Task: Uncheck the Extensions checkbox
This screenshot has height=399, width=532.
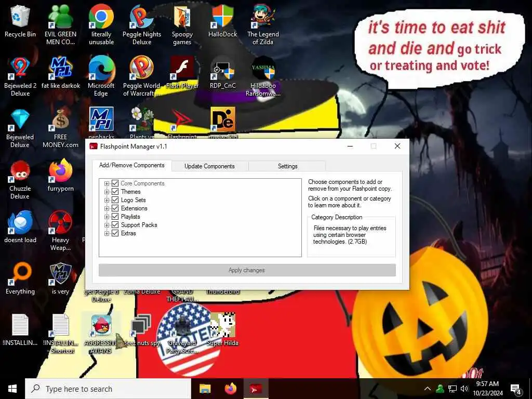Action: click(x=115, y=208)
